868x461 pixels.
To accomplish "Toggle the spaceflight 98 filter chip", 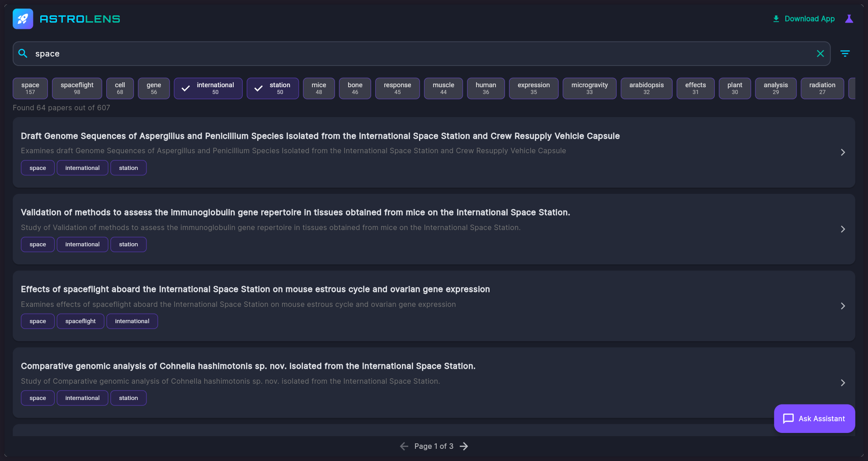I will 77,88.
